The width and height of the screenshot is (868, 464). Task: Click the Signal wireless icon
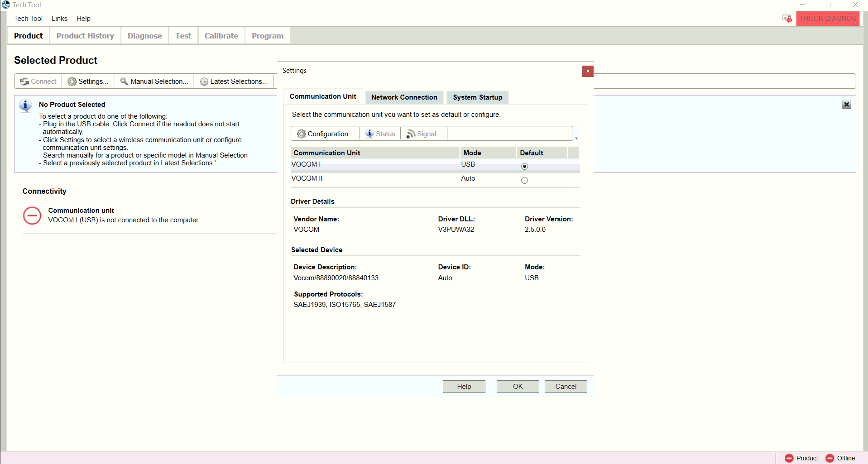[x=411, y=134]
